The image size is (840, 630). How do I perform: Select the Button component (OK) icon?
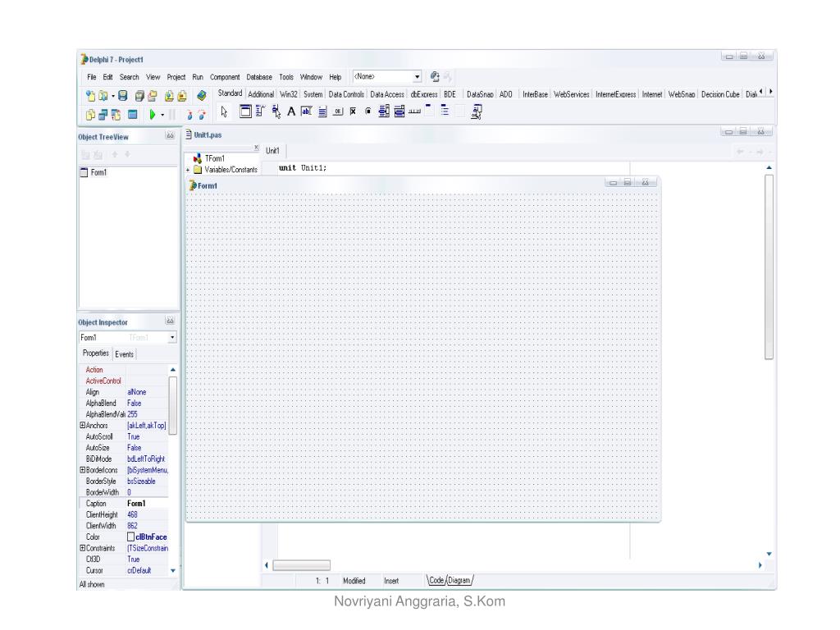(x=337, y=112)
